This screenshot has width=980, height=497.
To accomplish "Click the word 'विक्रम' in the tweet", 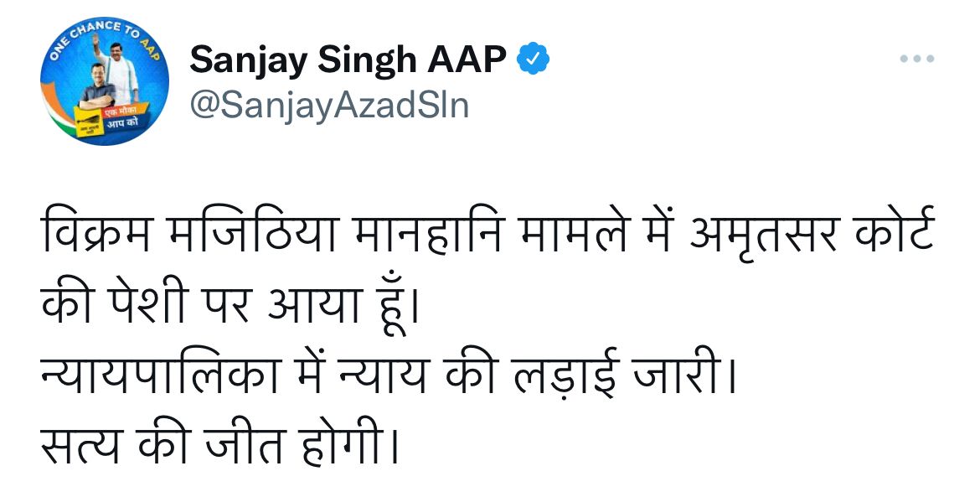I will (95, 235).
